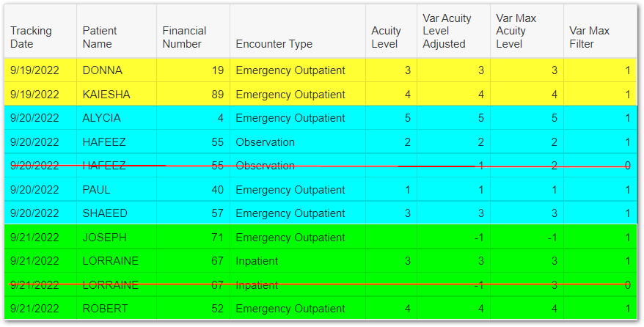
Task: Select ROBERT patient name cell
Action: (116, 308)
